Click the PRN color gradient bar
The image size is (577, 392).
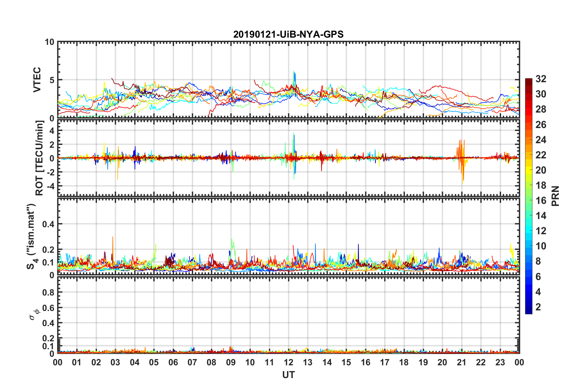coord(528,196)
